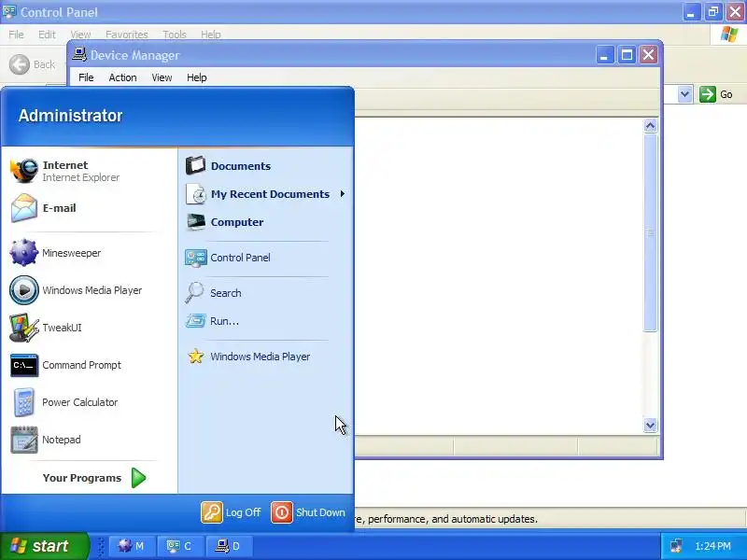The image size is (747, 560).
Task: Click the Log Off key icon
Action: click(x=212, y=512)
